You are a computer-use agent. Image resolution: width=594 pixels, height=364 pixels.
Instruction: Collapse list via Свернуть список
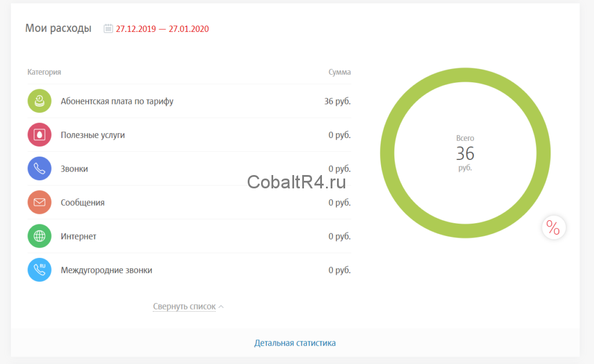tap(184, 307)
